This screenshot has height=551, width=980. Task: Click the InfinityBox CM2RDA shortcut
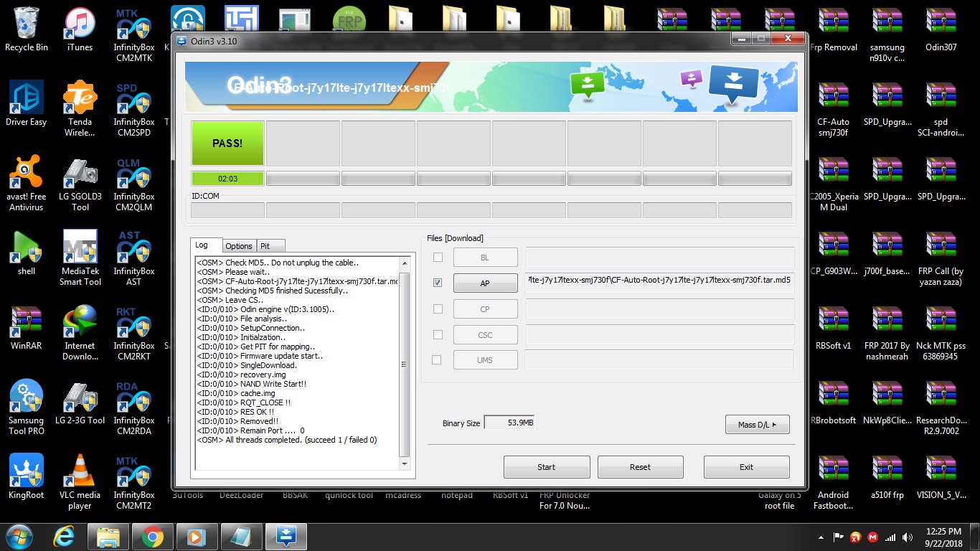coord(134,408)
